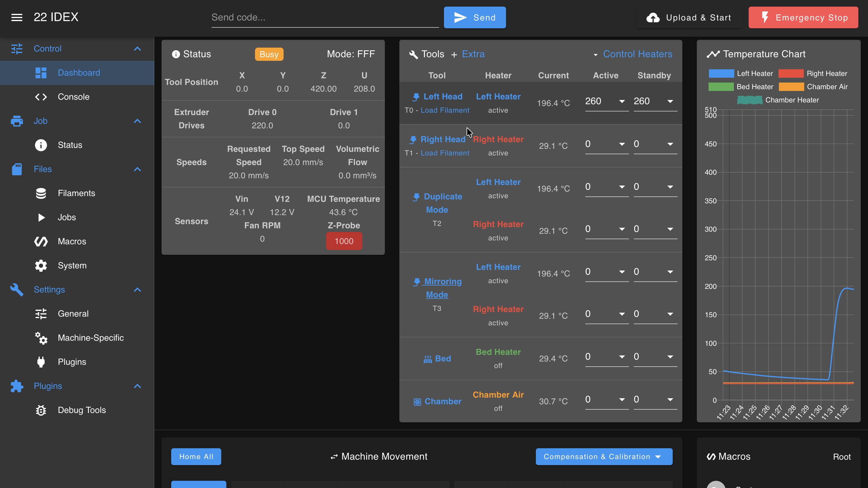Click the Machine-Specific gears icon
Viewport: 868px width, 488px height.
pyautogui.click(x=41, y=338)
